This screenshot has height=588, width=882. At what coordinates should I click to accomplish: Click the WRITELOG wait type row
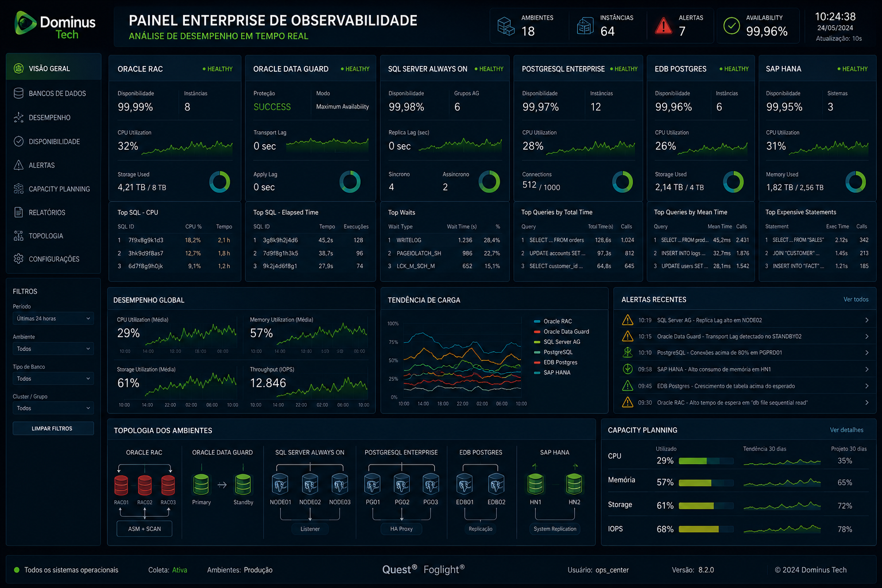pos(444,240)
